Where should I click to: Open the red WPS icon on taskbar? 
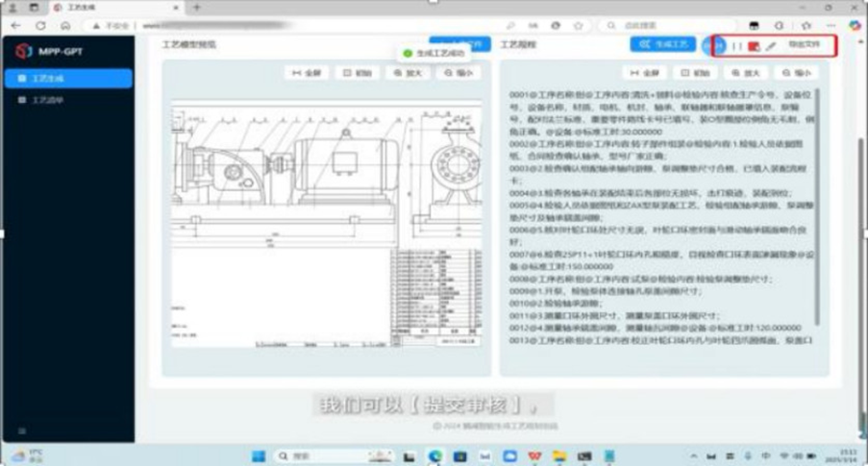click(x=534, y=456)
